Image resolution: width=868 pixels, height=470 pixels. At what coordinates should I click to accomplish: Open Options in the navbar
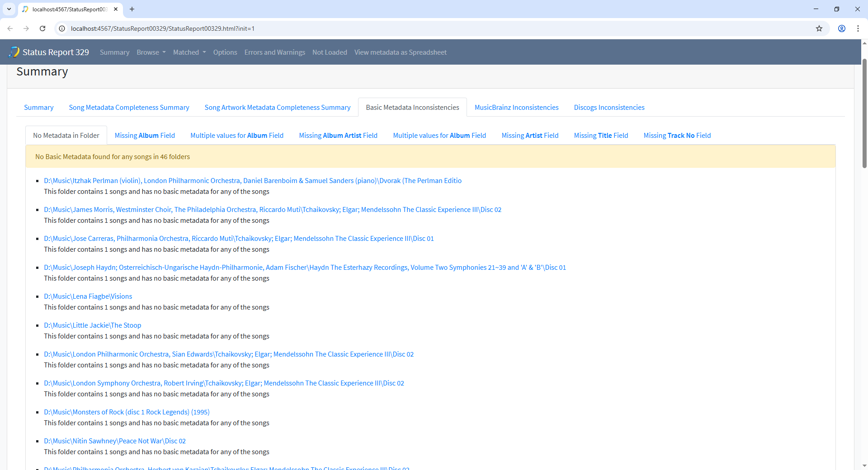click(225, 52)
